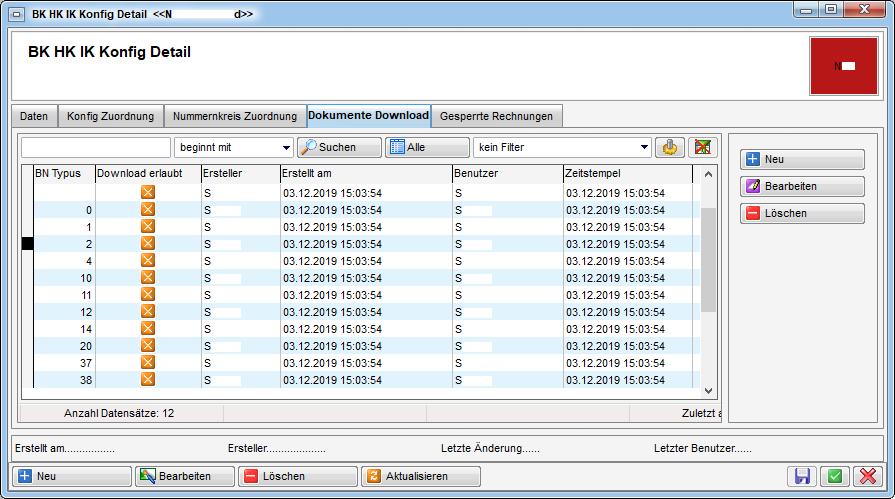Sort by the Benutzer column header
Image resolution: width=895 pixels, height=499 pixels.
[508, 174]
